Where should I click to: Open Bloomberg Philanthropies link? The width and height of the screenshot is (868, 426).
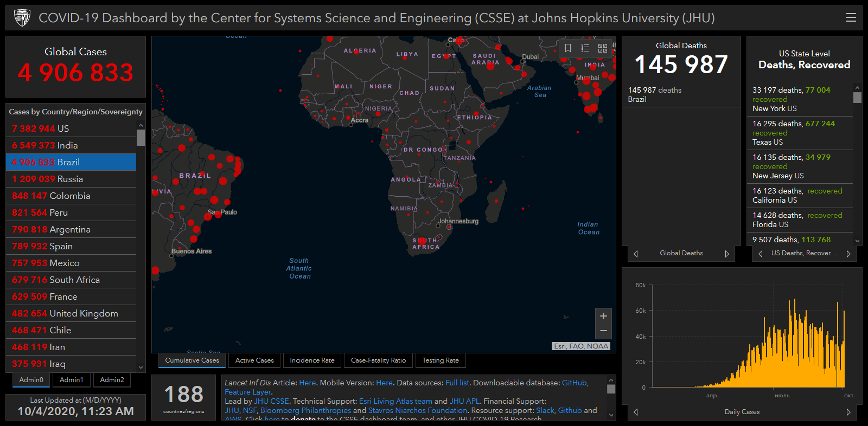coord(305,410)
